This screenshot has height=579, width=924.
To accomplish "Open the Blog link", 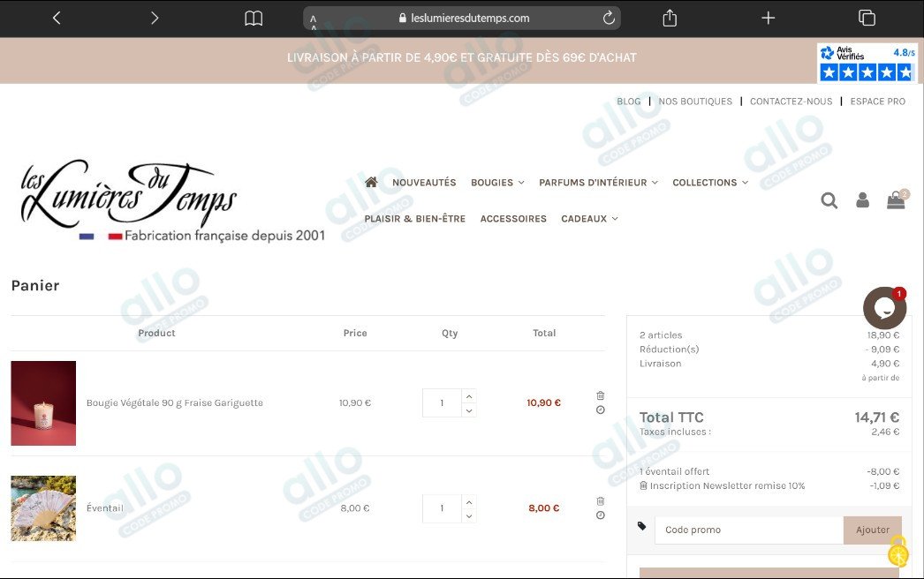I will coord(629,102).
